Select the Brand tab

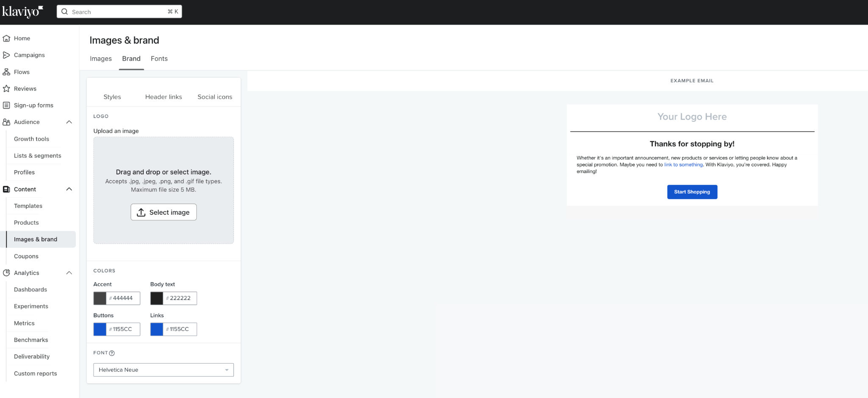[131, 59]
